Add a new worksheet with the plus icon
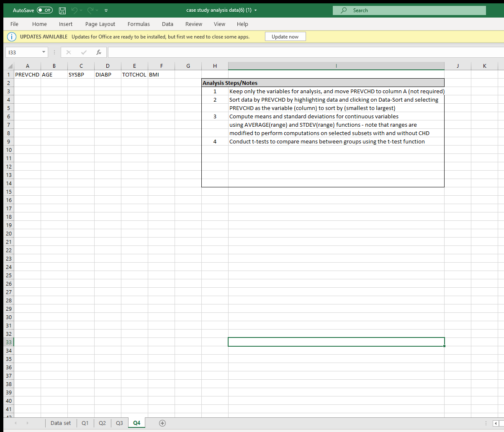This screenshot has width=504, height=432. click(x=162, y=423)
